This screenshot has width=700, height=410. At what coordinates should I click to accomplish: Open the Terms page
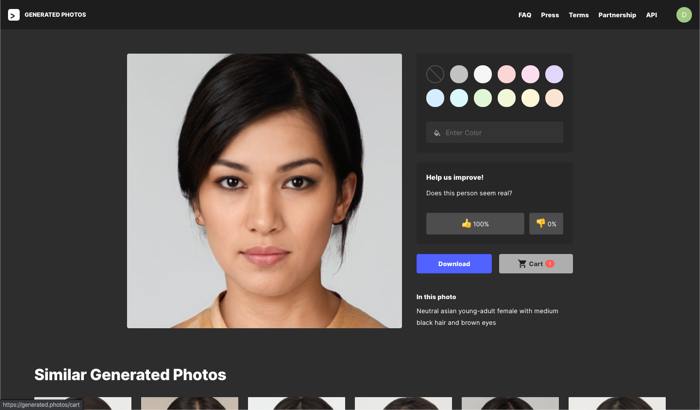tap(579, 15)
